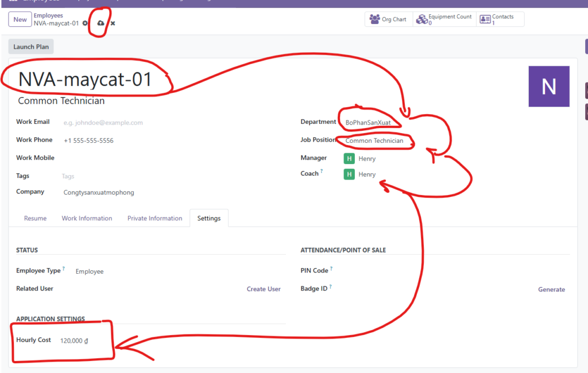The height and width of the screenshot is (373, 588).
Task: Click the cloud save record icon
Action: 101,23
